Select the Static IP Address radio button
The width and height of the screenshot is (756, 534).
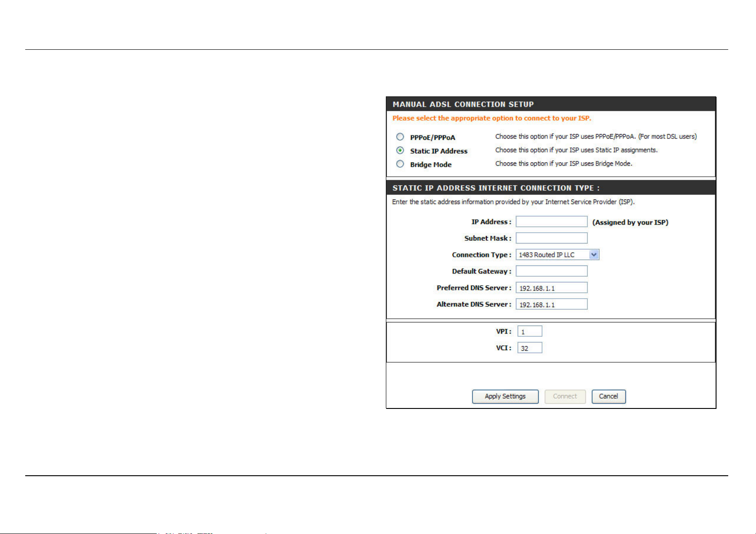click(x=400, y=151)
